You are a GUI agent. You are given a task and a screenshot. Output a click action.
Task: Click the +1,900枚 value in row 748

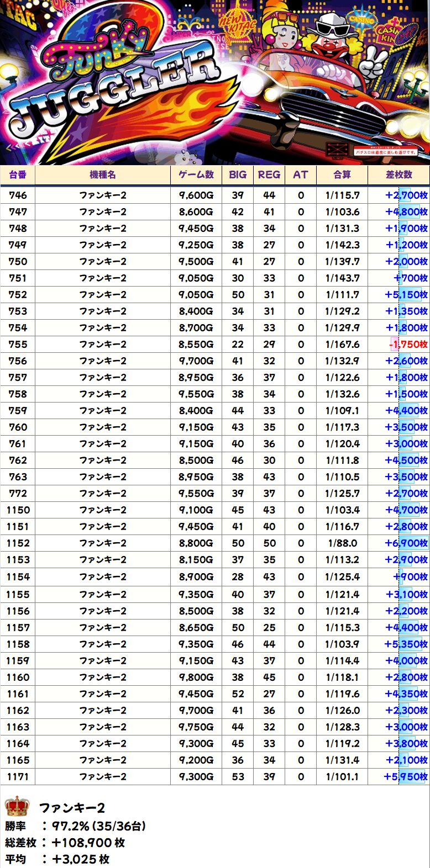pyautogui.click(x=406, y=228)
